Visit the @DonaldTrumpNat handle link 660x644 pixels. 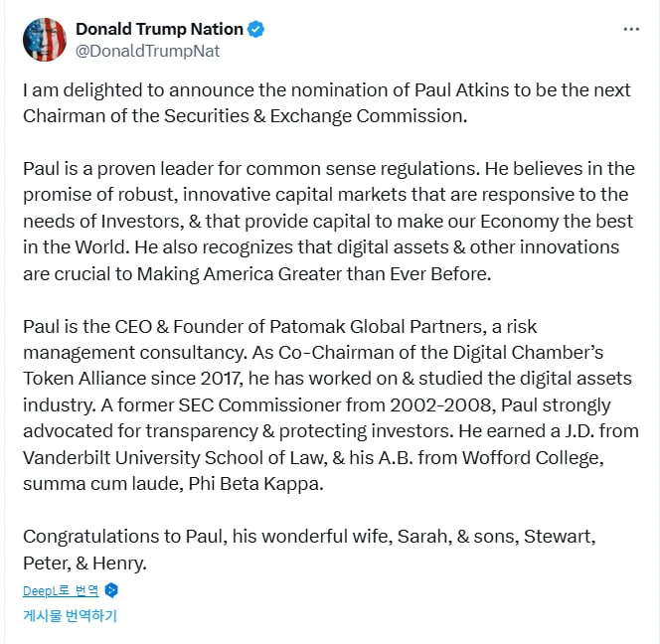147,51
